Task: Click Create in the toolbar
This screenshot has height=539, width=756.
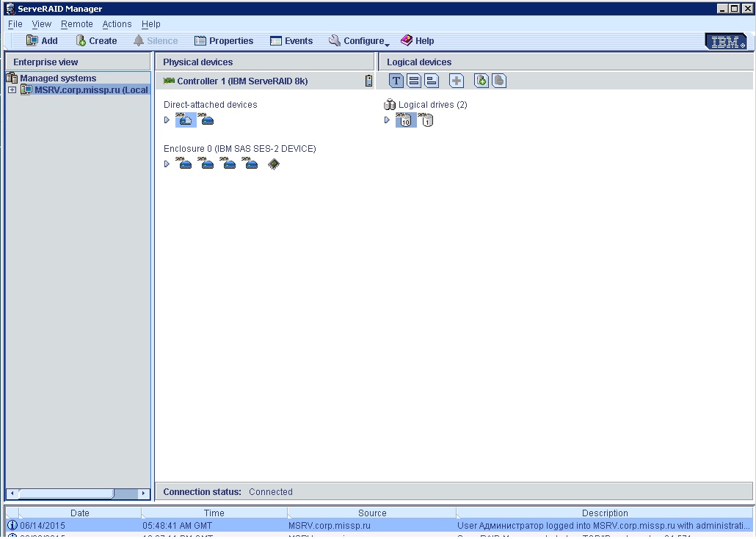Action: pyautogui.click(x=96, y=41)
